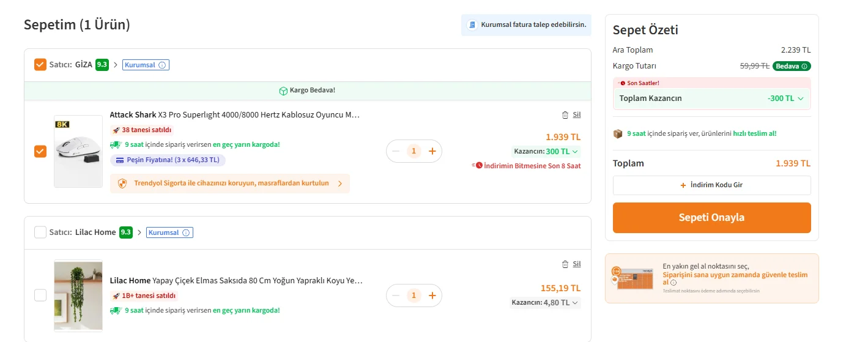Click info icon after pickup point text
The height and width of the screenshot is (342, 868).
tap(673, 283)
